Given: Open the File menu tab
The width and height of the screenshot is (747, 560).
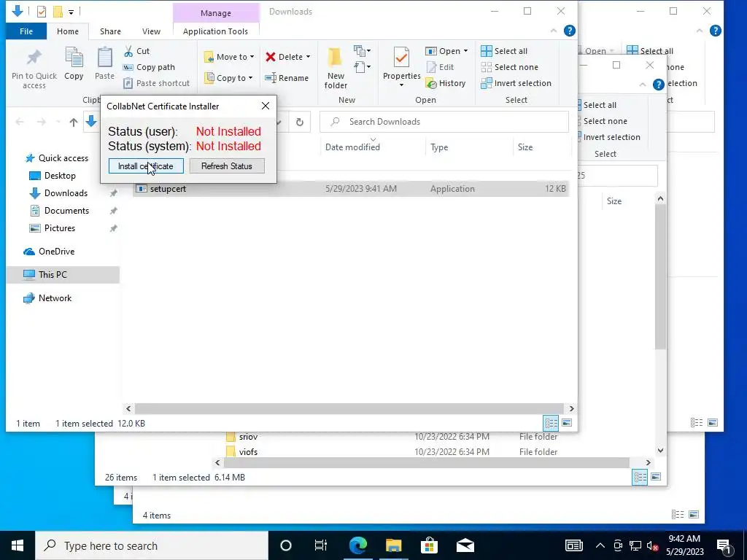Looking at the screenshot, I should [26, 31].
